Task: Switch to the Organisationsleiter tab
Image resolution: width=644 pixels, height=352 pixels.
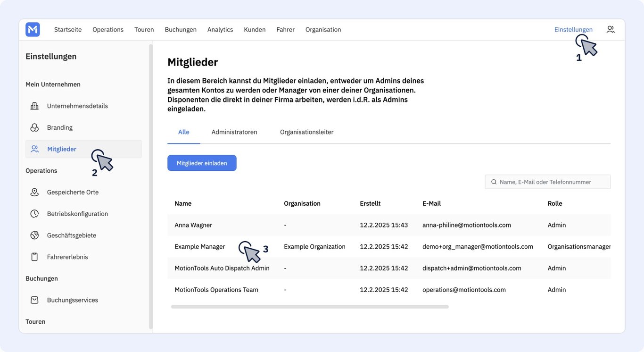Action: [306, 132]
